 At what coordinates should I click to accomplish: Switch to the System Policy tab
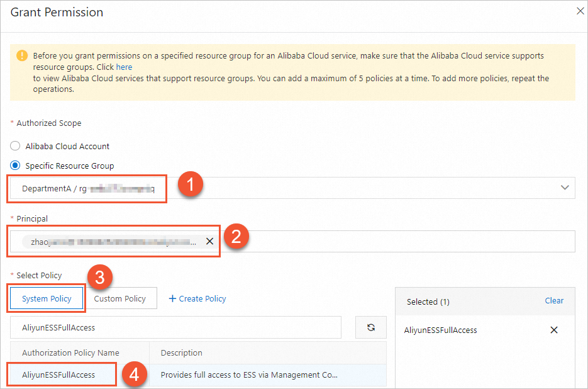47,298
